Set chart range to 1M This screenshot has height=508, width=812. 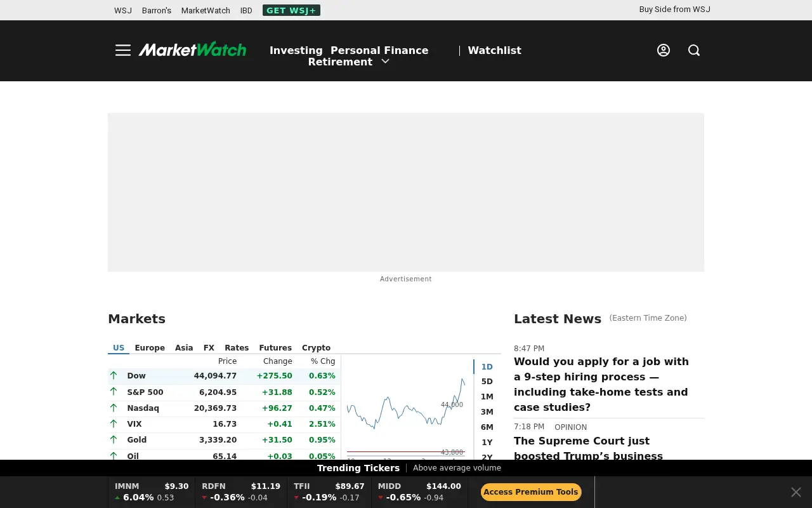pos(487,397)
